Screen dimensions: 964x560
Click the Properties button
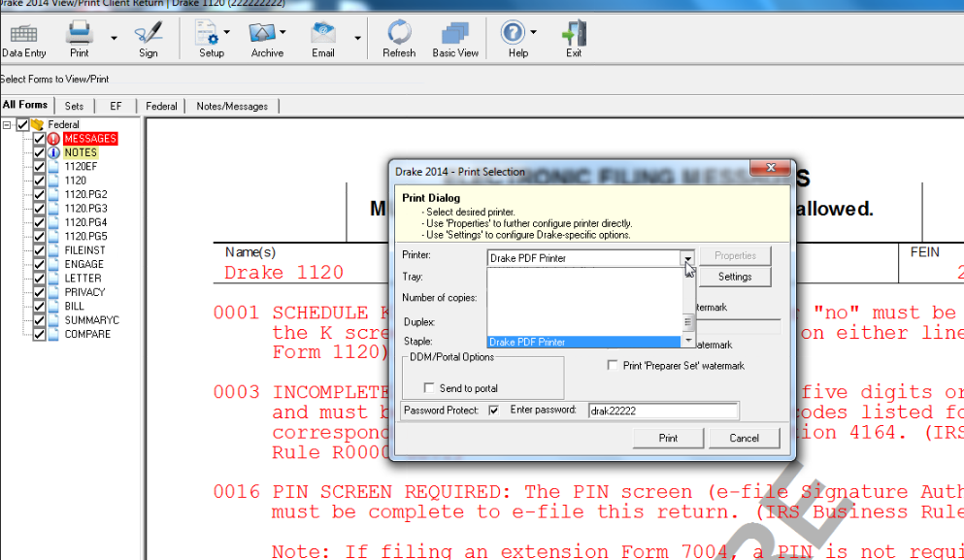[735, 255]
